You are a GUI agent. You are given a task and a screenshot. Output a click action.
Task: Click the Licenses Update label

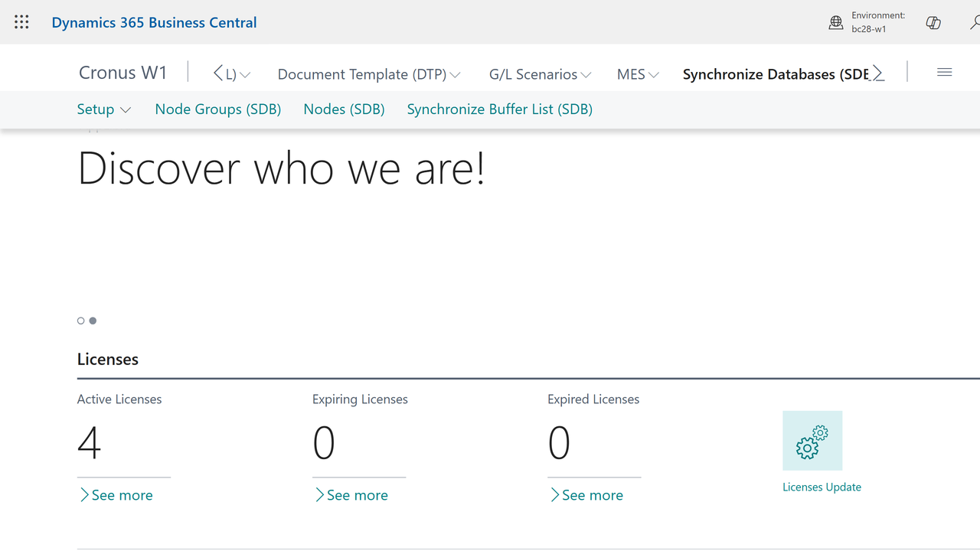822,487
